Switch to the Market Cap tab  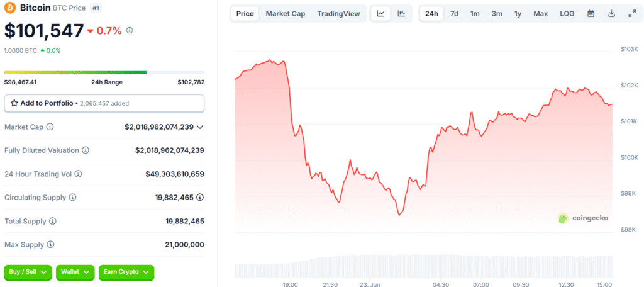[286, 14]
